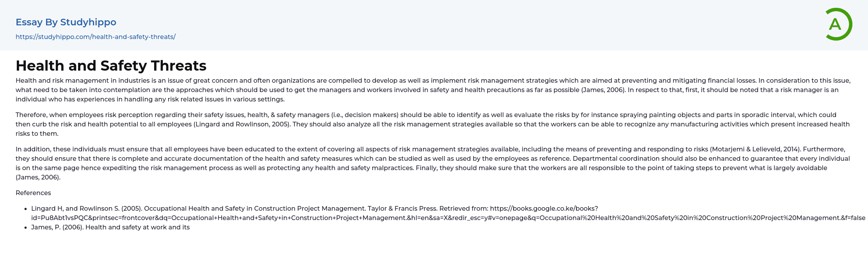
Task: Select the 'James, P. (2006)' reference entry
Action: coord(110,227)
